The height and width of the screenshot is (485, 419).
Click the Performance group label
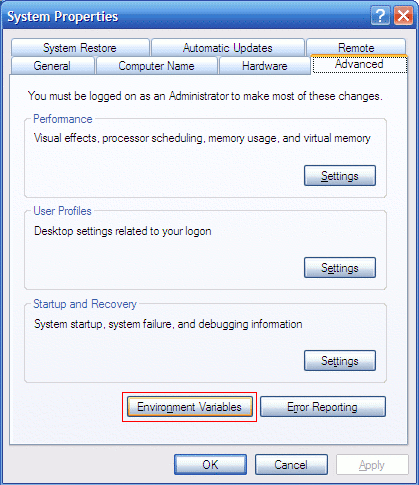click(x=63, y=119)
